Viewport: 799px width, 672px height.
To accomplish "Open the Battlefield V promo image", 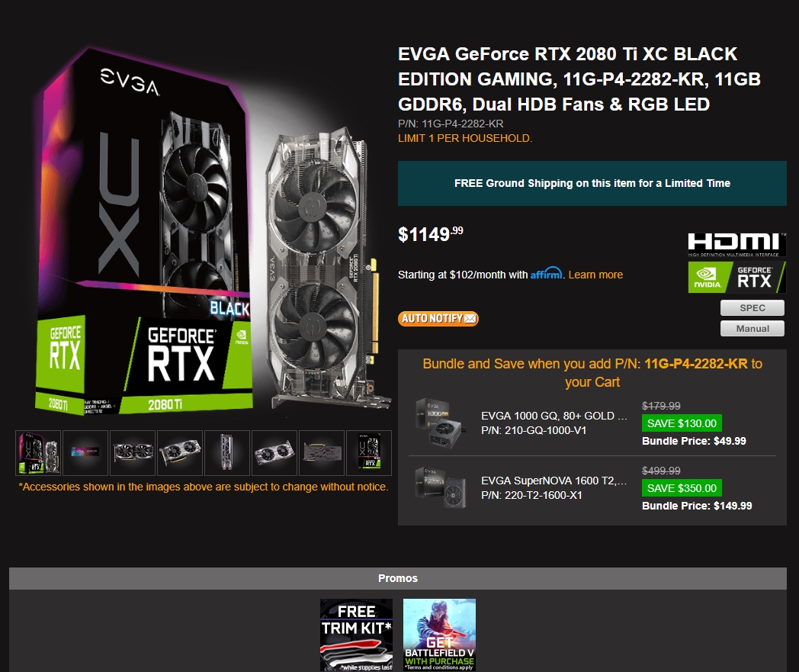I will point(439,635).
